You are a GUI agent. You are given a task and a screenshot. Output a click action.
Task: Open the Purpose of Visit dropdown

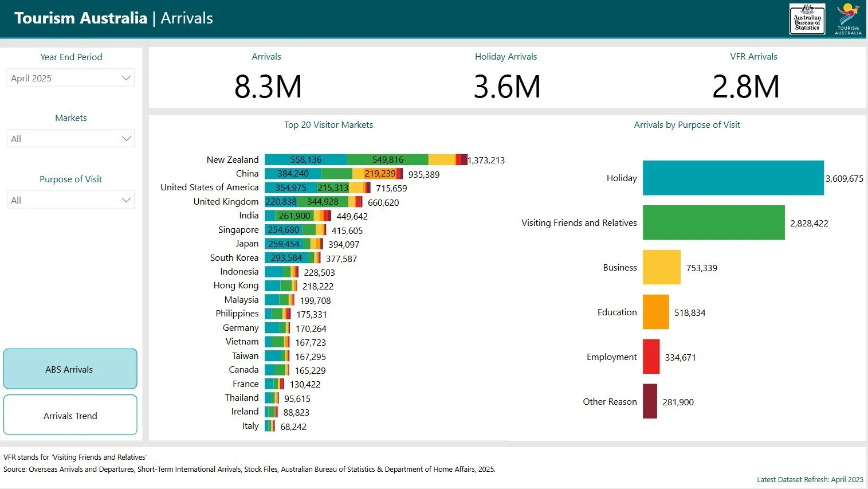click(70, 200)
